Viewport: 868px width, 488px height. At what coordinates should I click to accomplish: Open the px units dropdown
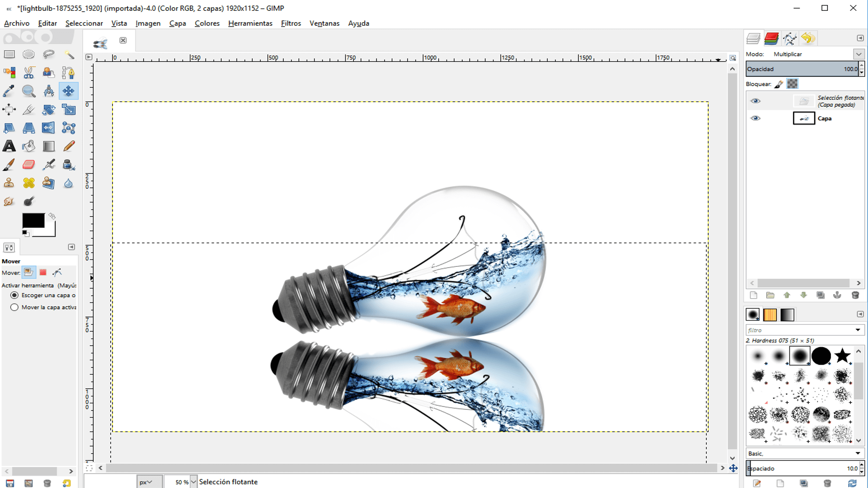150,482
